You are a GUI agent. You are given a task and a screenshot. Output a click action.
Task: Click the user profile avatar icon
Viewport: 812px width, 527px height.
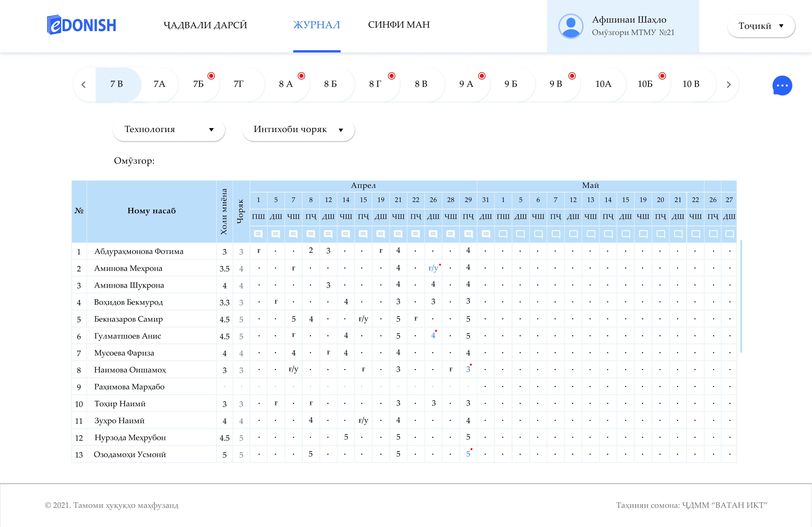click(570, 26)
